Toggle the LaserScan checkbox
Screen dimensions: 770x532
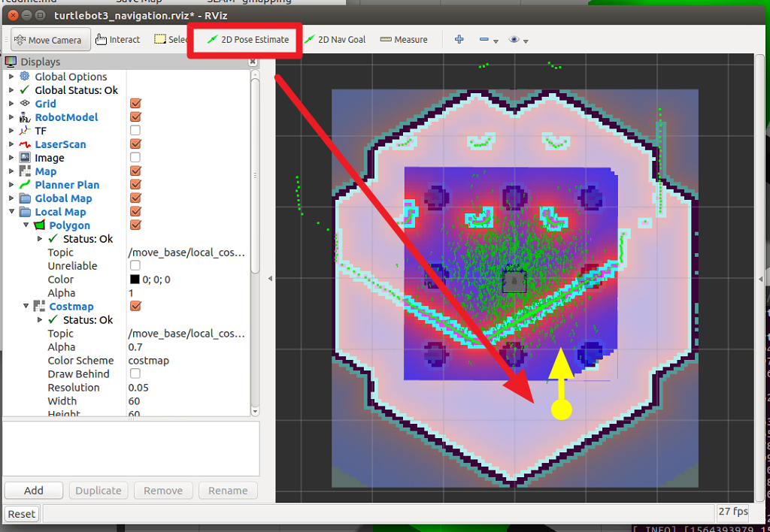pos(135,144)
